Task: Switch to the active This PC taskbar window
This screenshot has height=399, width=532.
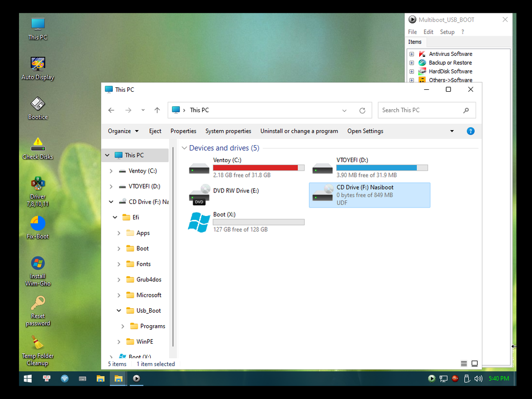Action: click(x=118, y=379)
